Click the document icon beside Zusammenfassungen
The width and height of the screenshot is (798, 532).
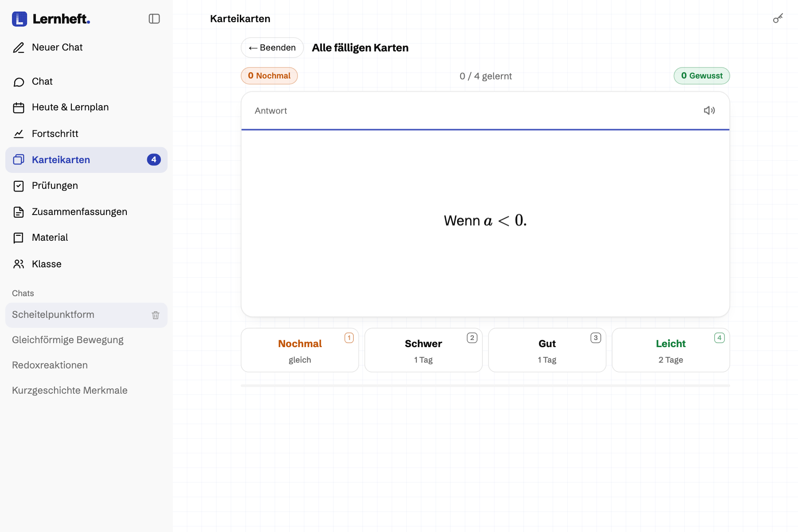coord(19,212)
